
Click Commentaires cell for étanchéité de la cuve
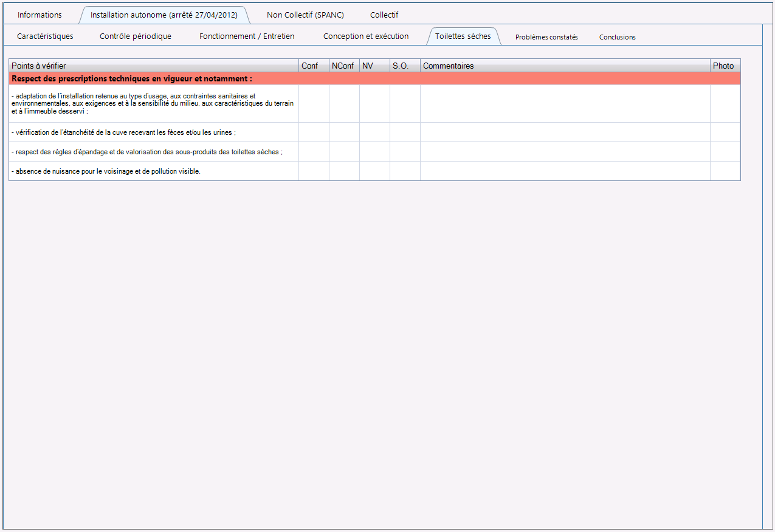pos(565,132)
